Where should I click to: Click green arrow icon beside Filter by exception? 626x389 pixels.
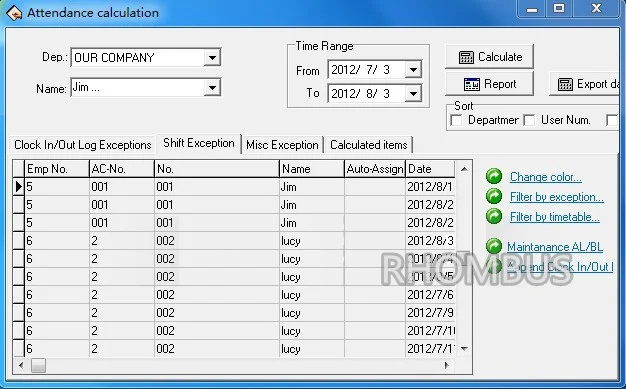(x=494, y=196)
